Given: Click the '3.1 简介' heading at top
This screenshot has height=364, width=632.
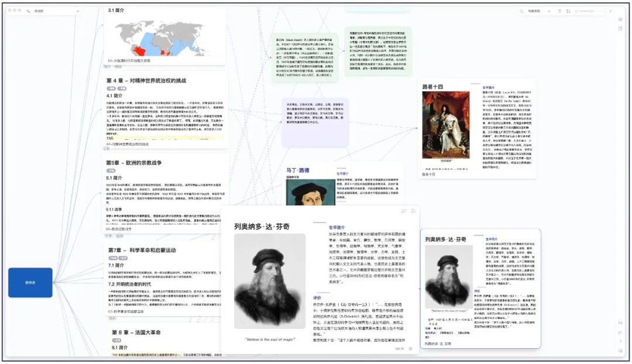Looking at the screenshot, I should point(116,10).
